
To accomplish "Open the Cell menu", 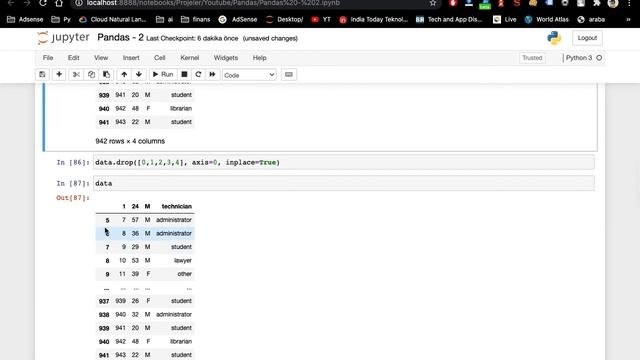I will click(160, 58).
